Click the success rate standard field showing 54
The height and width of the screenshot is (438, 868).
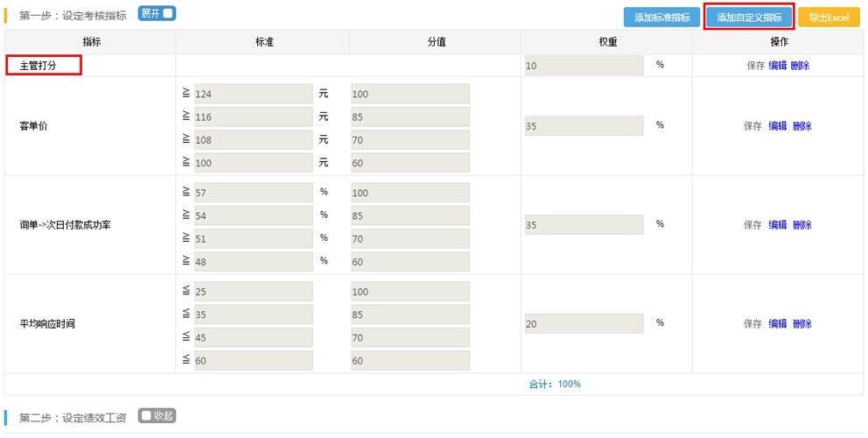tap(254, 215)
